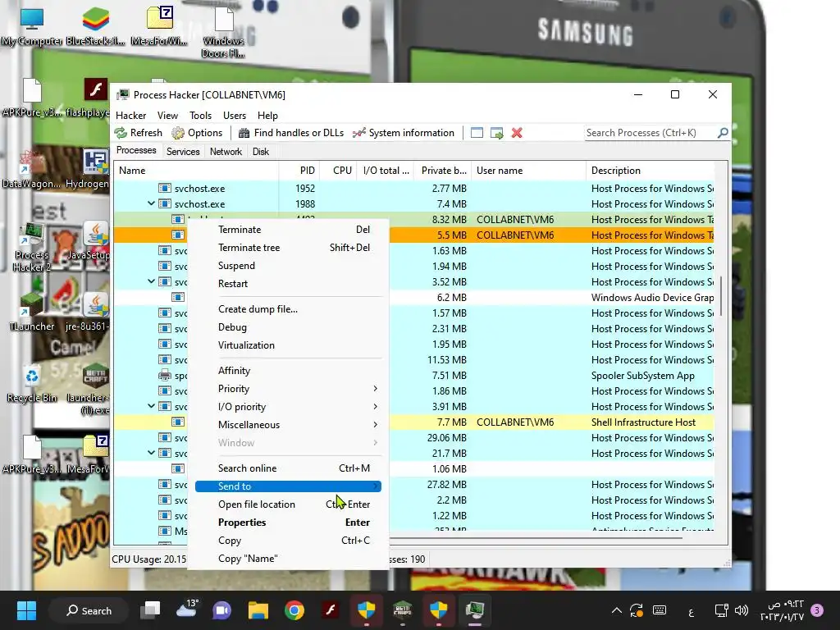Select the Processes tab
The image size is (840, 630).
point(137,151)
